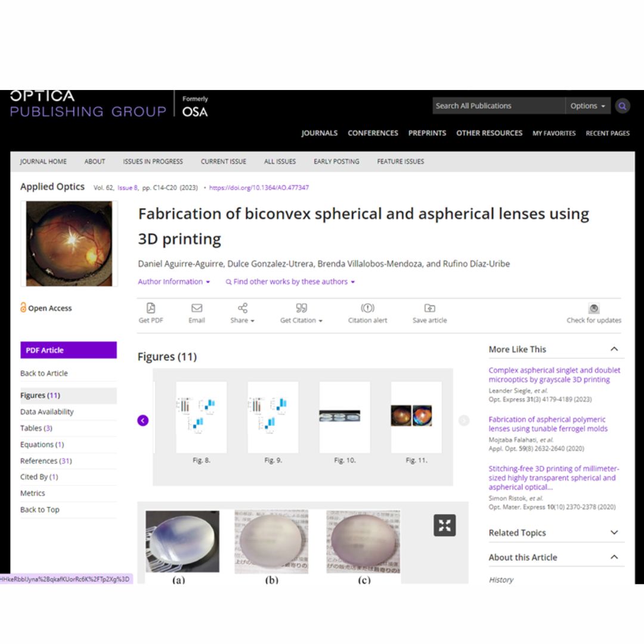Open the PREPRINTS menu
The width and height of the screenshot is (644, 644).
coord(427,133)
